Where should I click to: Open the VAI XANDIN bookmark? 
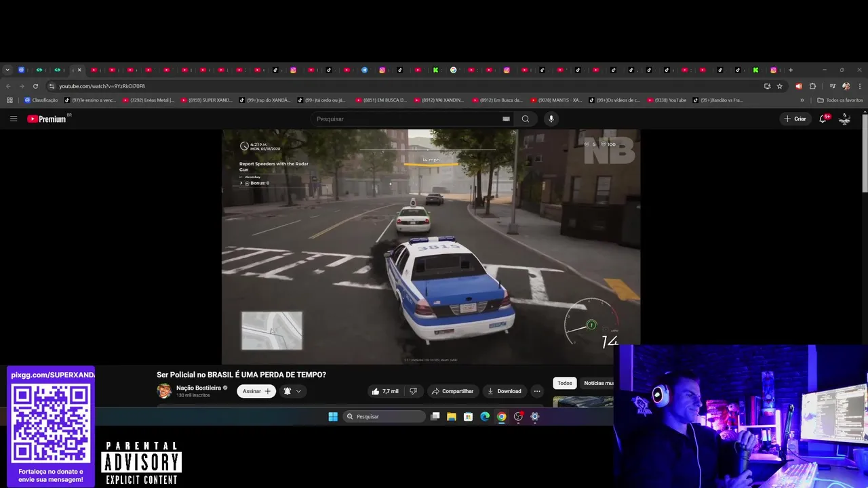click(439, 100)
